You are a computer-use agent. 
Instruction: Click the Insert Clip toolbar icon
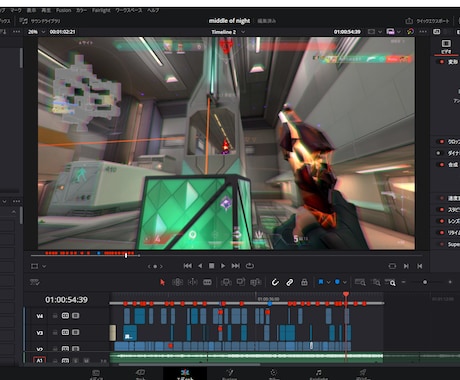pos(226,282)
